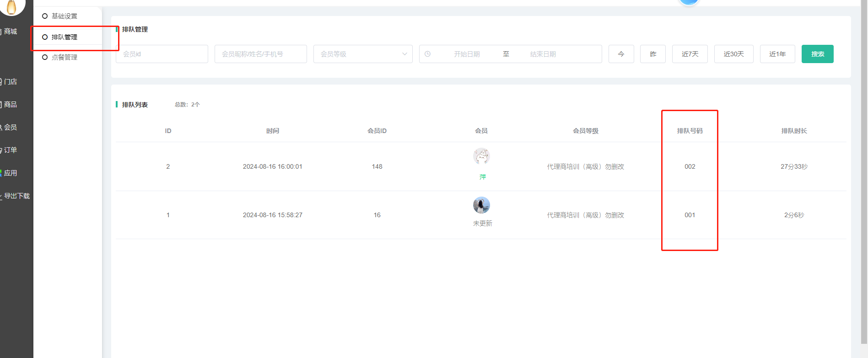Select the 排队管理 circle marker
The image size is (868, 358).
pyautogui.click(x=45, y=37)
